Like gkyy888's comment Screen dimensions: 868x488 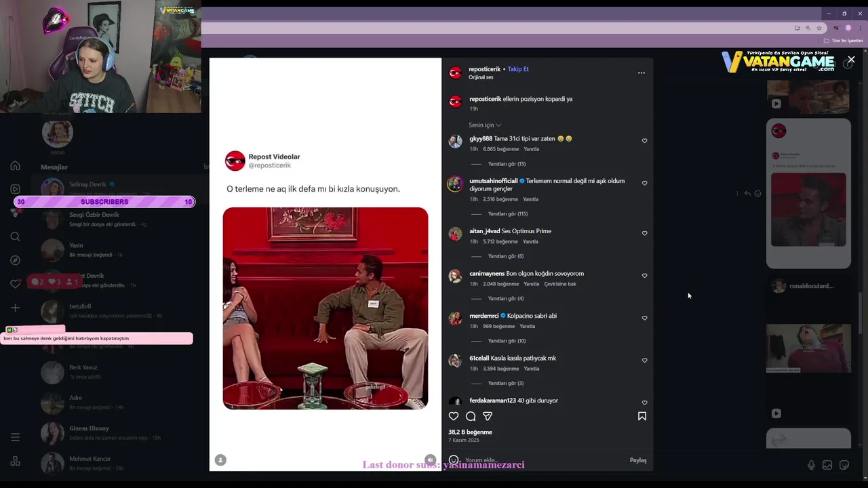click(x=644, y=141)
